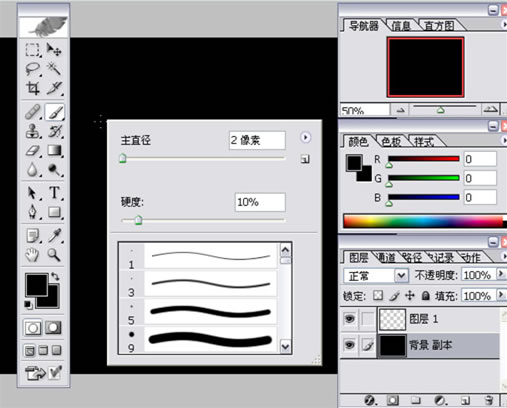Switch to 路径 tab
This screenshot has height=408, width=507.
pos(412,257)
